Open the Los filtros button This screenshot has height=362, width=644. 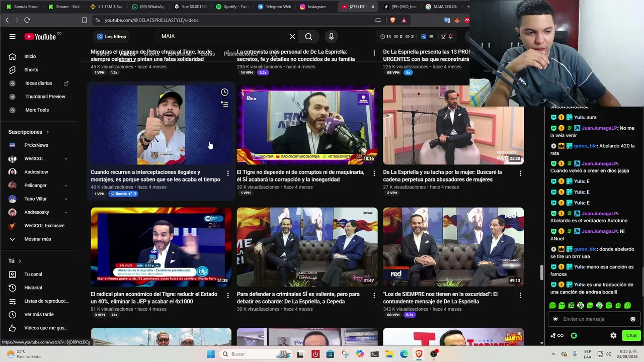click(x=111, y=36)
